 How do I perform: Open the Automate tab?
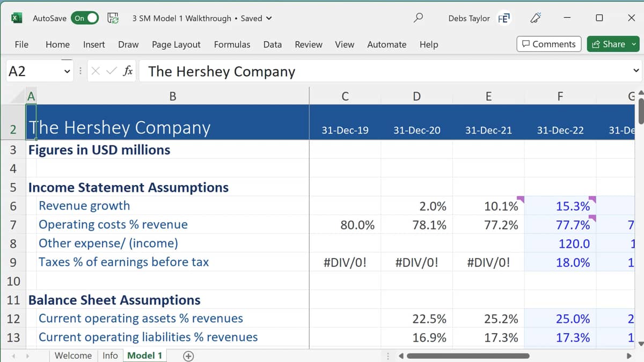(x=386, y=45)
